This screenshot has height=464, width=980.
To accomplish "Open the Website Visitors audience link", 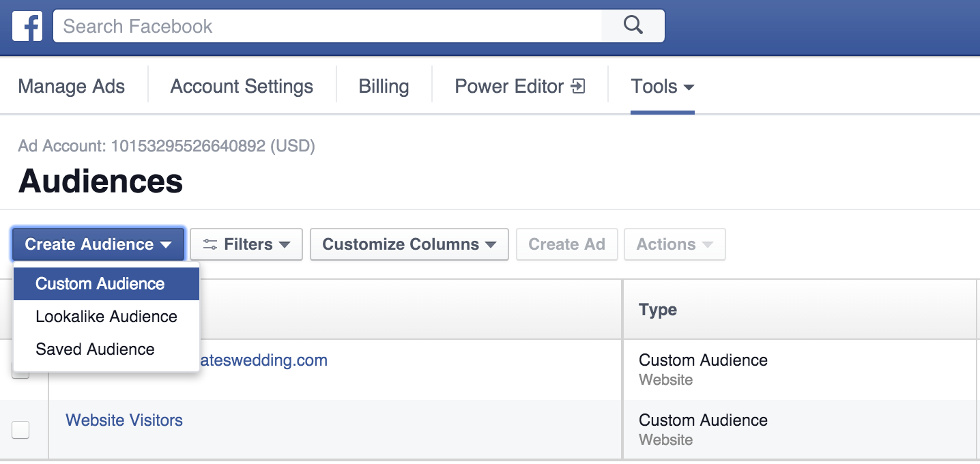I will coord(124,420).
